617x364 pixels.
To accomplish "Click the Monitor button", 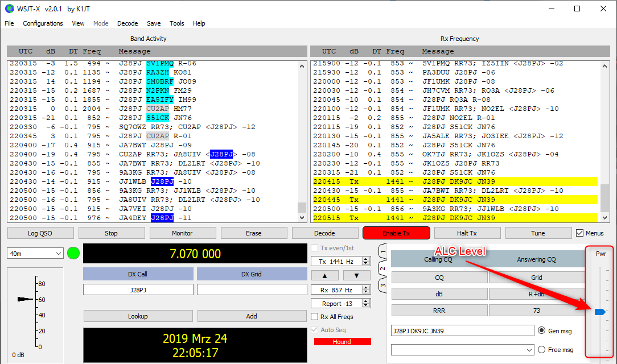I will coord(183,233).
